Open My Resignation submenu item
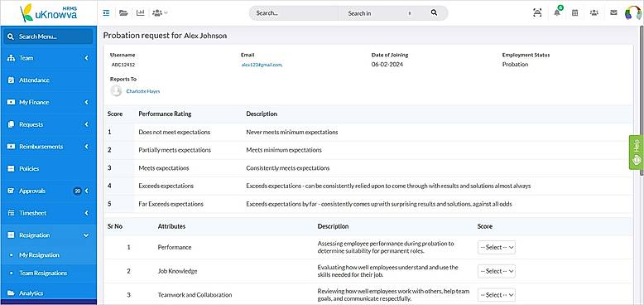644x305 pixels. coord(39,254)
